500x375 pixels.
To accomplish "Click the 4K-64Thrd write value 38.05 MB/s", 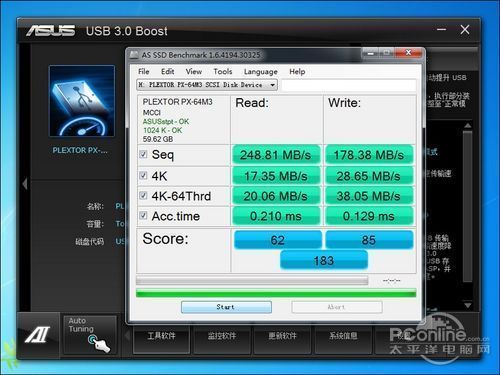I will pyautogui.click(x=369, y=196).
